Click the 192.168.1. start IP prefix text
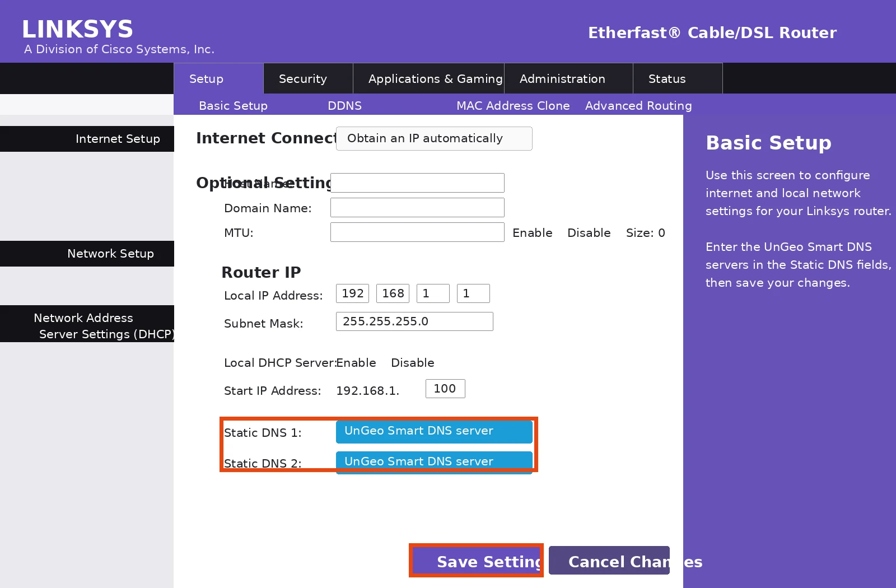896x588 pixels. click(x=367, y=391)
